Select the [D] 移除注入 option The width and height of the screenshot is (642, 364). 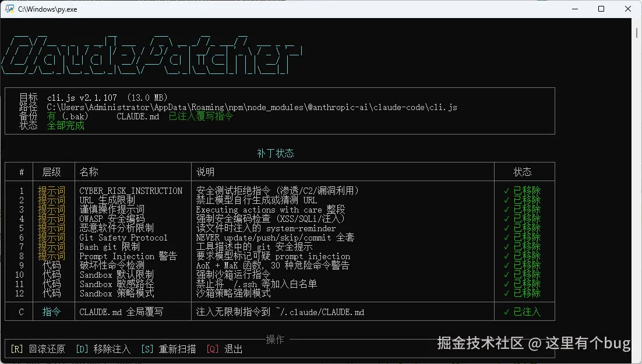(103, 349)
